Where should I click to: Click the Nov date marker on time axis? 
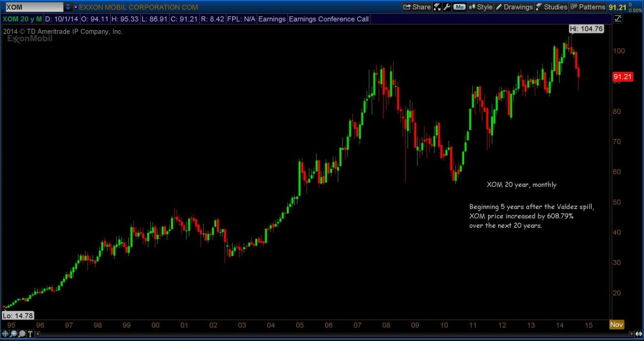pyautogui.click(x=617, y=325)
